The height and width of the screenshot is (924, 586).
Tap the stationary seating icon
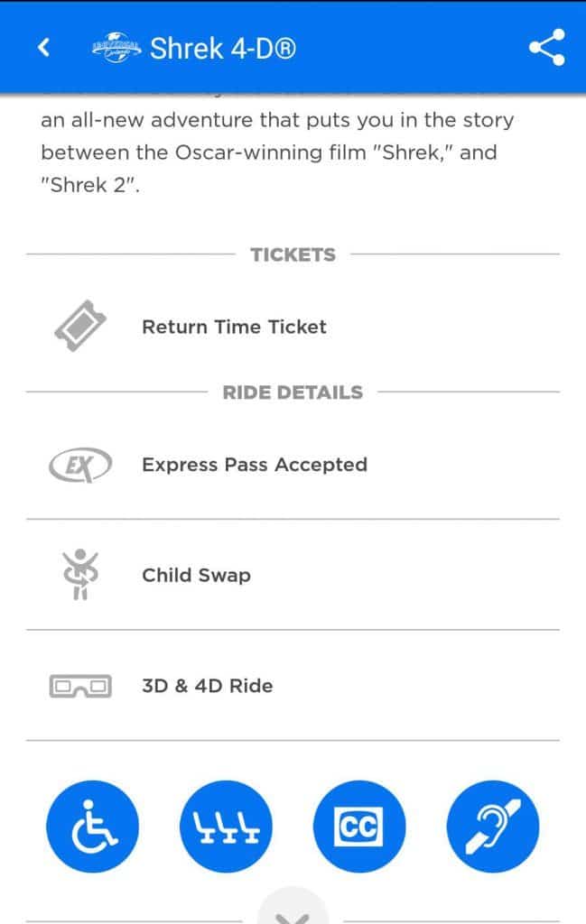coord(227,827)
